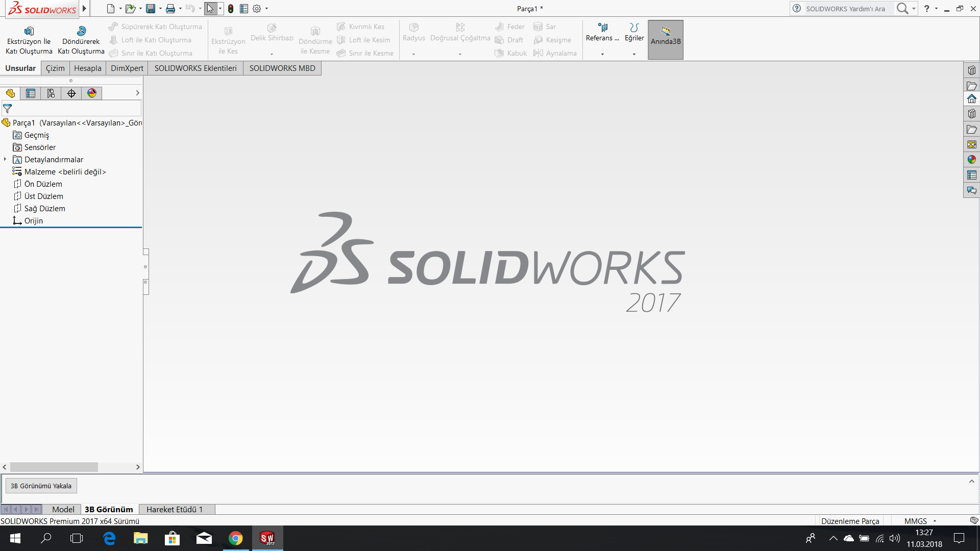Click Döndürerek Katı Oluşturma tool

(x=81, y=40)
